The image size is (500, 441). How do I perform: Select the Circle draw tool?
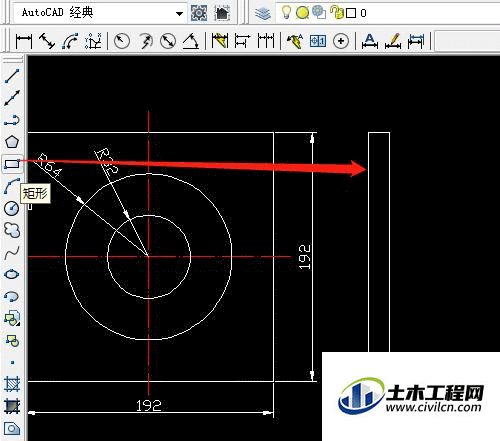[x=12, y=208]
